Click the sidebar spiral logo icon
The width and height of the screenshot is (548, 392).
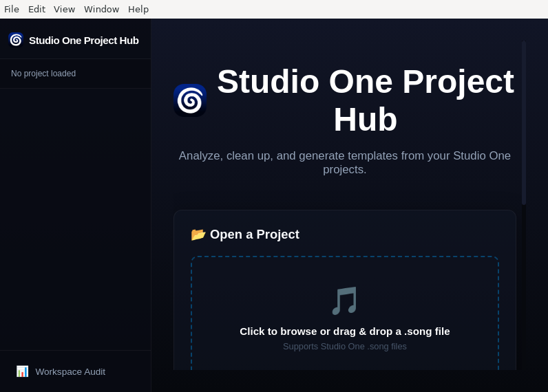tap(16, 40)
